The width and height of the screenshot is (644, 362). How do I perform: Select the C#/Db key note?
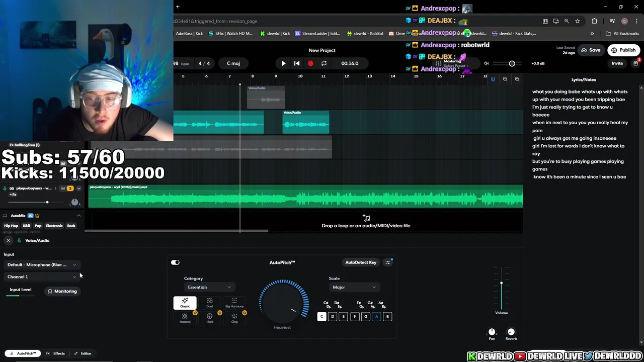(327, 305)
